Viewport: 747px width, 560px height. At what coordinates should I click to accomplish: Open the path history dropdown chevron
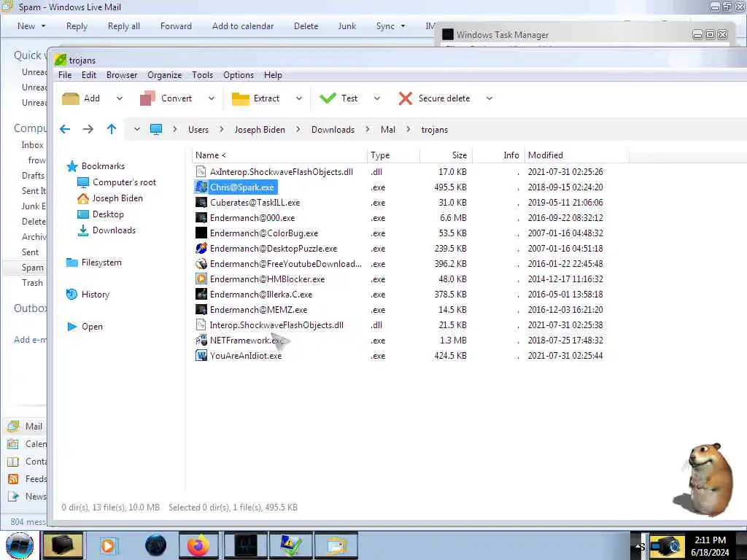[x=136, y=129]
